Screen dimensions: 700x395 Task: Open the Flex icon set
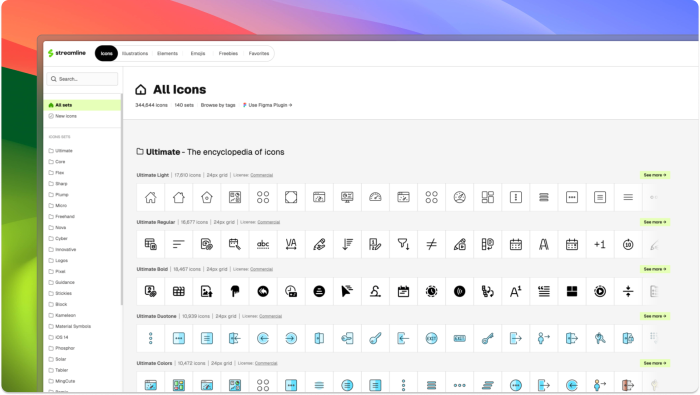(x=57, y=173)
